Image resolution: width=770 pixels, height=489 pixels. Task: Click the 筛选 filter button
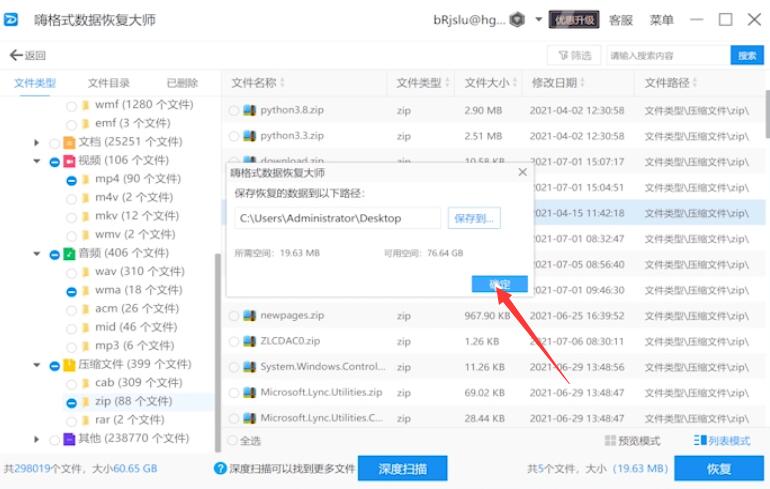(574, 55)
